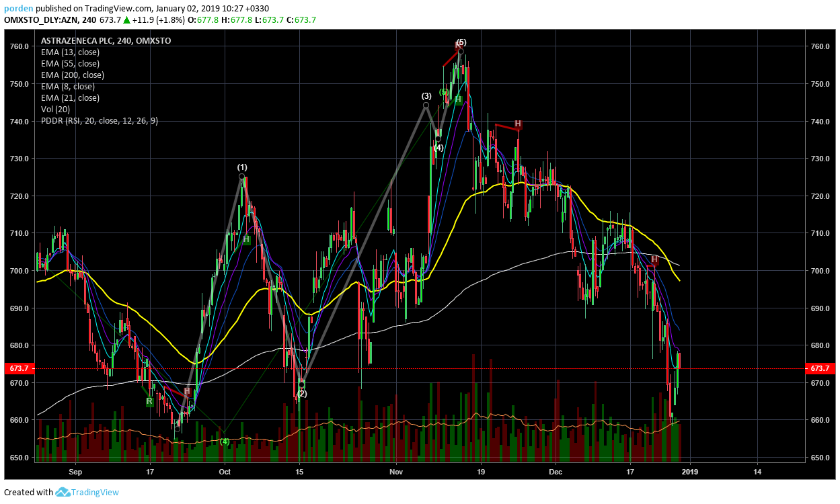This screenshot has height=504, width=840.
Task: Select the EMA (200, close) indicator label
Action: click(x=73, y=75)
